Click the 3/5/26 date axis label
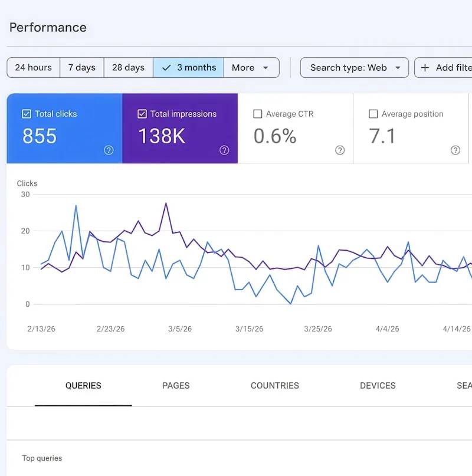This screenshot has height=476, width=472. click(180, 329)
